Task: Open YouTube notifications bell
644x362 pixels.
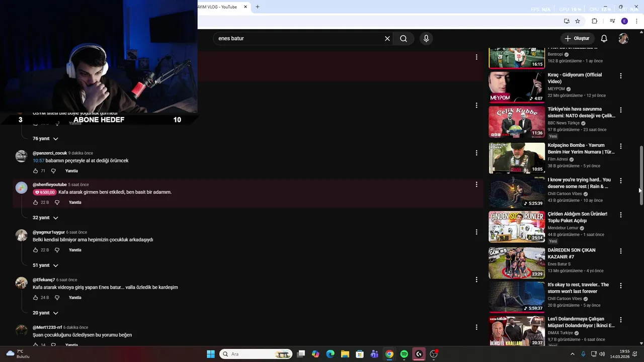Action: point(604,39)
